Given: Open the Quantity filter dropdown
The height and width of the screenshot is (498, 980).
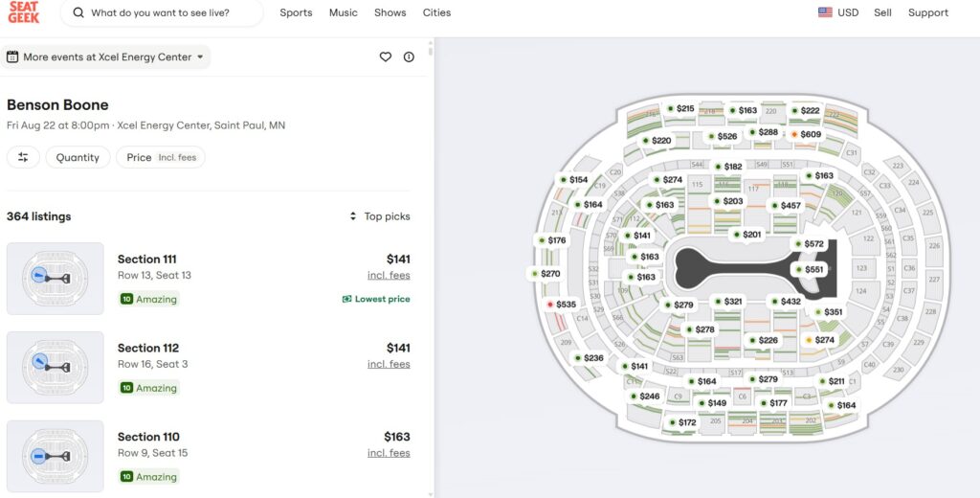Looking at the screenshot, I should (78, 158).
